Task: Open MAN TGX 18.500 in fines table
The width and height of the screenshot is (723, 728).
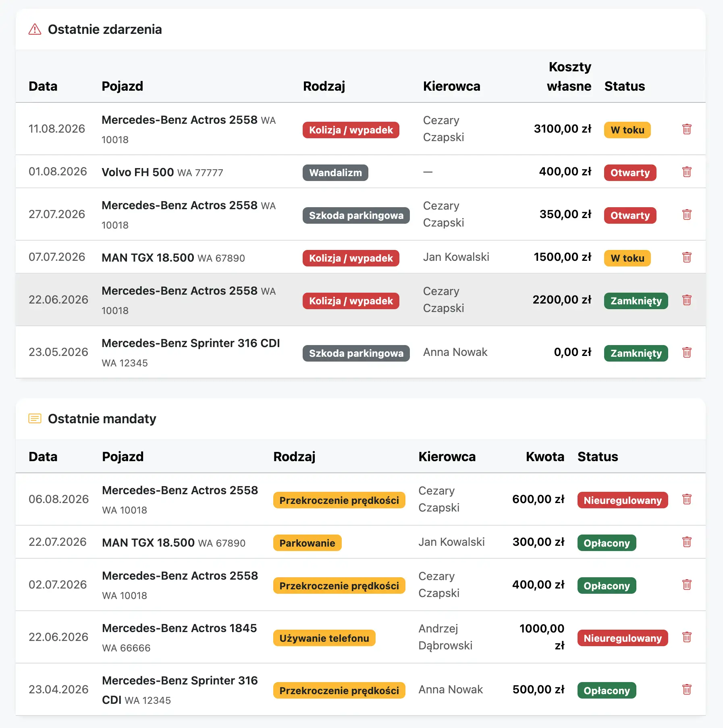Action: click(x=173, y=543)
